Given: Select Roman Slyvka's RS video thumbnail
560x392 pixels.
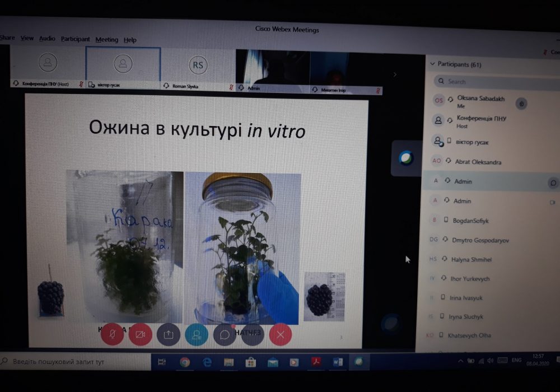Looking at the screenshot, I should [198, 66].
